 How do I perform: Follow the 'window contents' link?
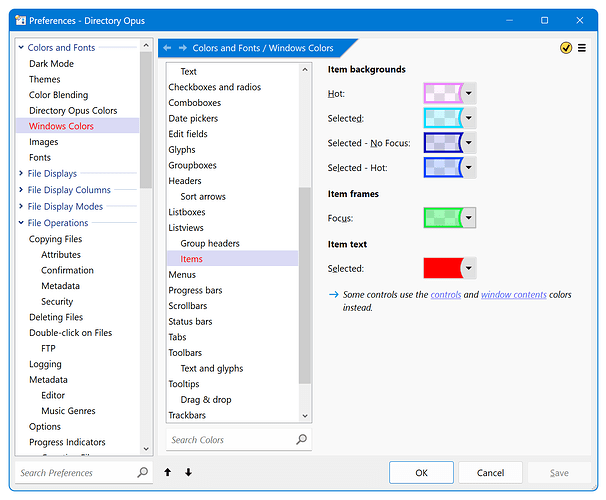tap(513, 295)
